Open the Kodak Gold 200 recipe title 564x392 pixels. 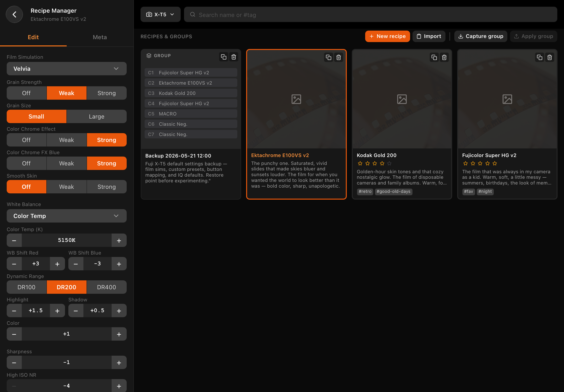coord(376,155)
